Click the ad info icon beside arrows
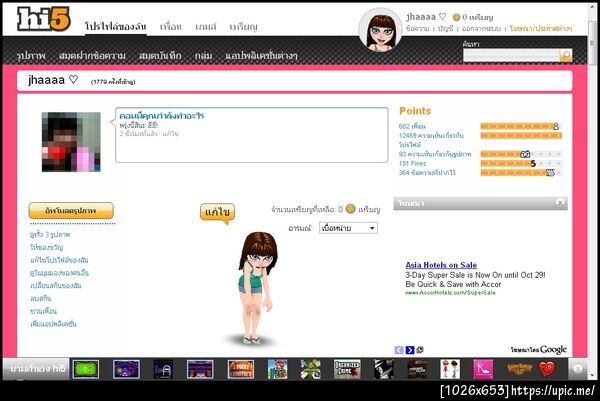The height and width of the screenshot is (401, 600). pyautogui.click(x=420, y=350)
